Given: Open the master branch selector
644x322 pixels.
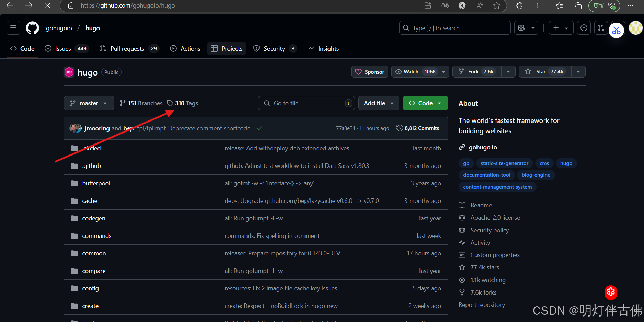Looking at the screenshot, I should [x=89, y=103].
